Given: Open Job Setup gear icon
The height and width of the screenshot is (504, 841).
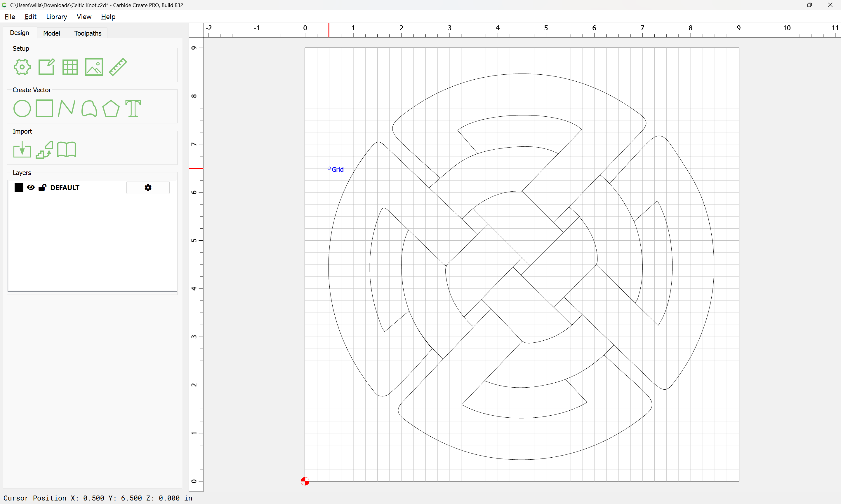Looking at the screenshot, I should [x=22, y=67].
